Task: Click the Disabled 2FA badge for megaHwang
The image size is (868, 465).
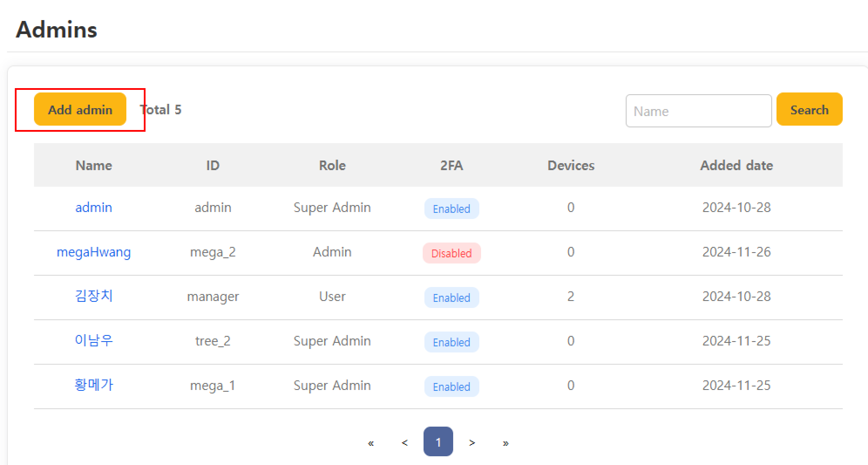Action: tap(451, 253)
